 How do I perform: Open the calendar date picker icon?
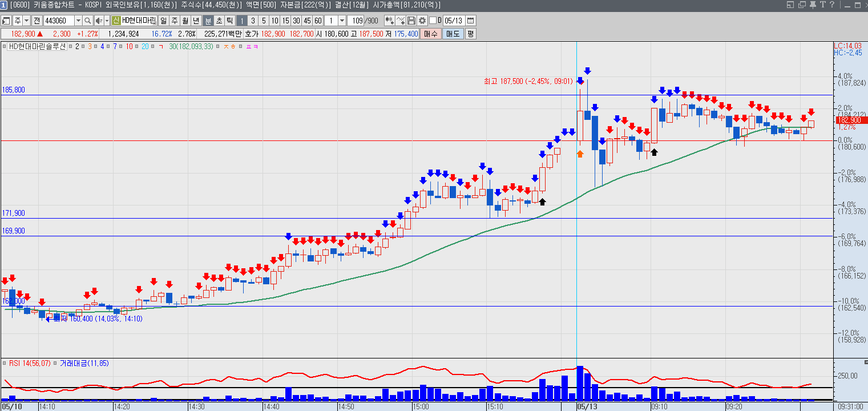coord(470,21)
